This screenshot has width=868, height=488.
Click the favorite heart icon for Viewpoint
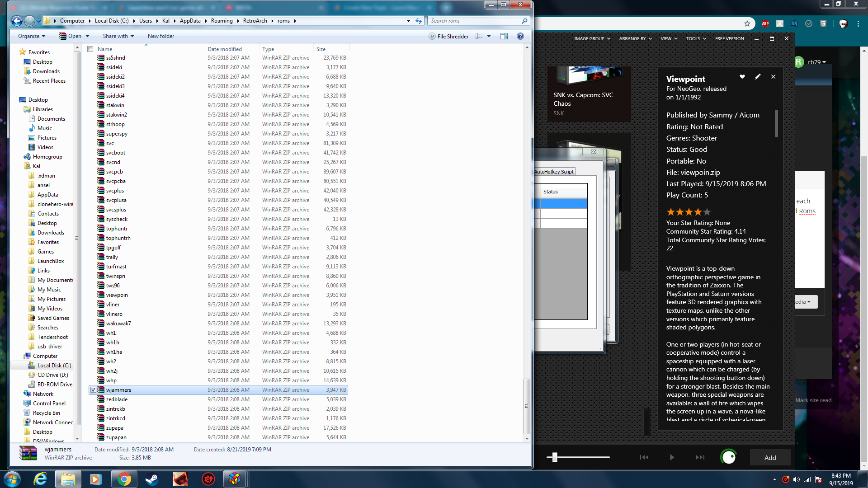pyautogui.click(x=742, y=77)
